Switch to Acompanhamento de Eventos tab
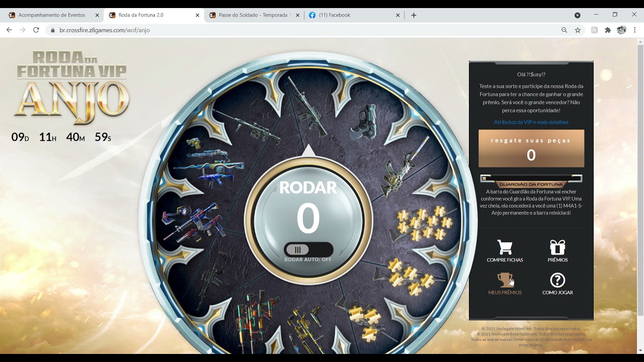This screenshot has width=644, height=362. pos(53,15)
